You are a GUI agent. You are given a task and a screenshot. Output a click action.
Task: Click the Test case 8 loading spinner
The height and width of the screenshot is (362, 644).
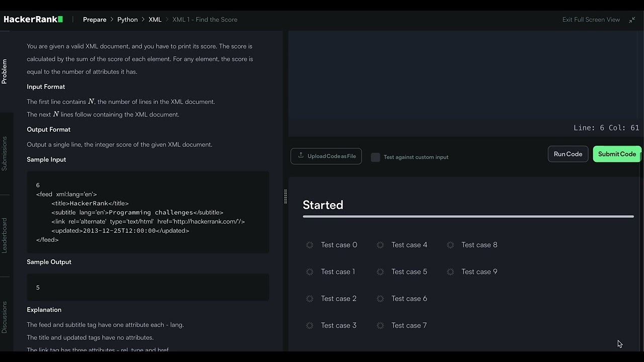[x=450, y=245]
